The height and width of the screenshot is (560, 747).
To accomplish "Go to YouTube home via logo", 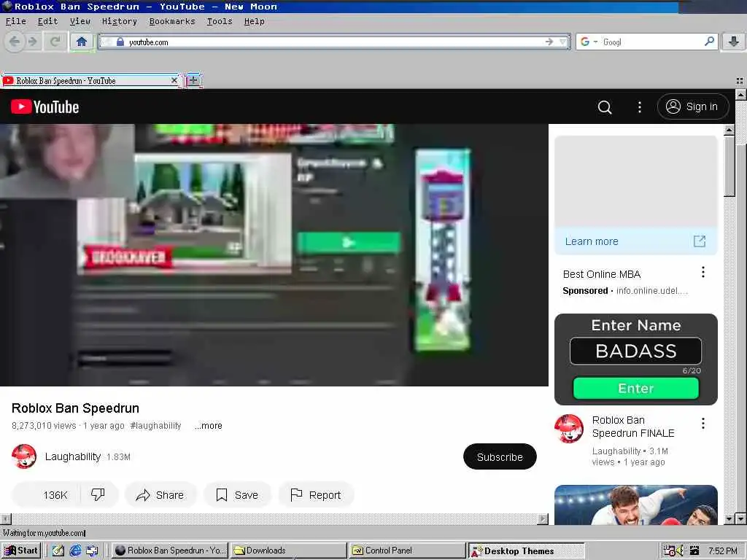I will tap(44, 106).
